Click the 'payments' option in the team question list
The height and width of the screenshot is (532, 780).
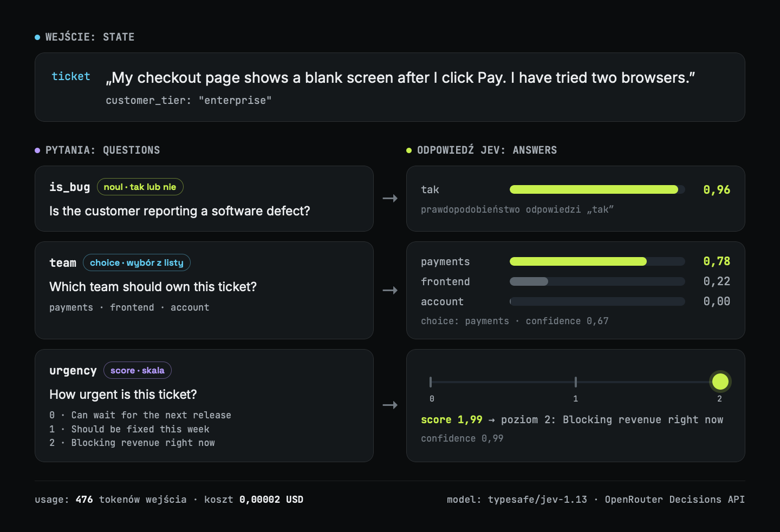click(71, 307)
